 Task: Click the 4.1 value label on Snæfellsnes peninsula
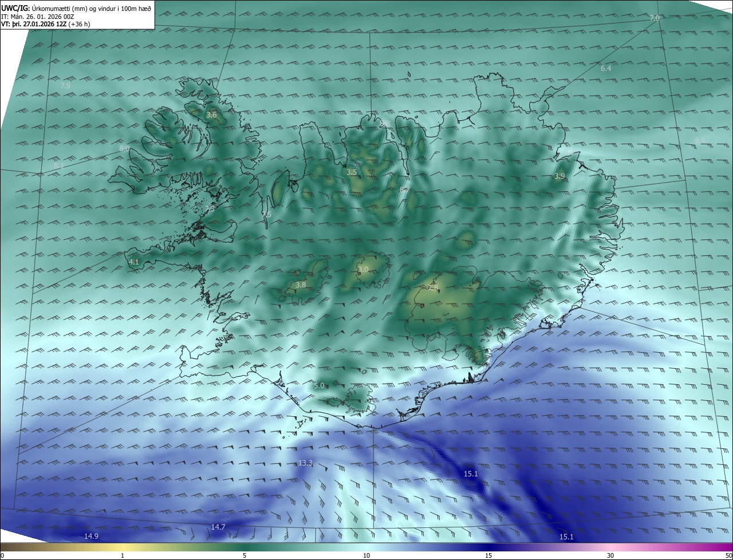(134, 262)
